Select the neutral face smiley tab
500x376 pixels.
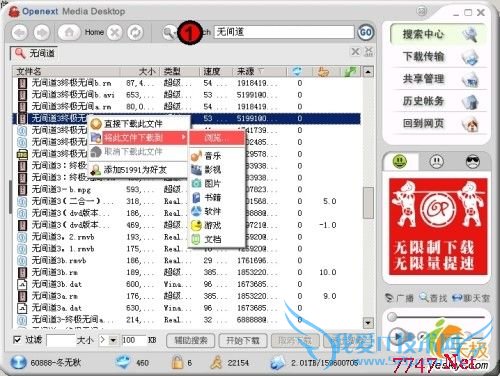pyautogui.click(x=436, y=162)
